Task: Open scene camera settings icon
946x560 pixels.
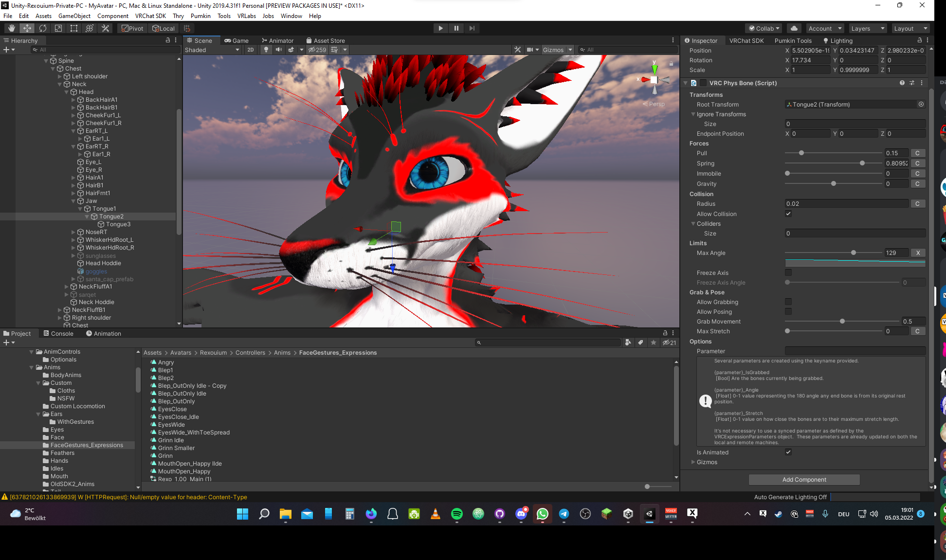Action: pos(530,50)
